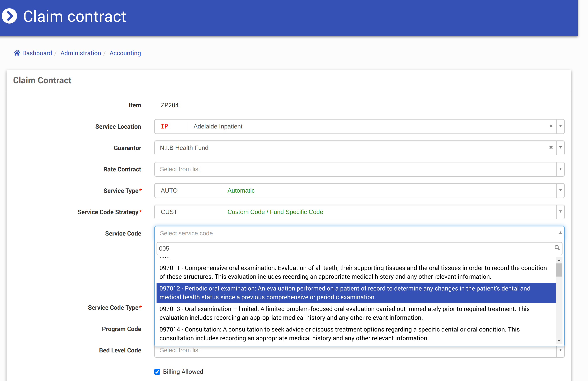Go to the Administration breadcrumb link

click(80, 53)
